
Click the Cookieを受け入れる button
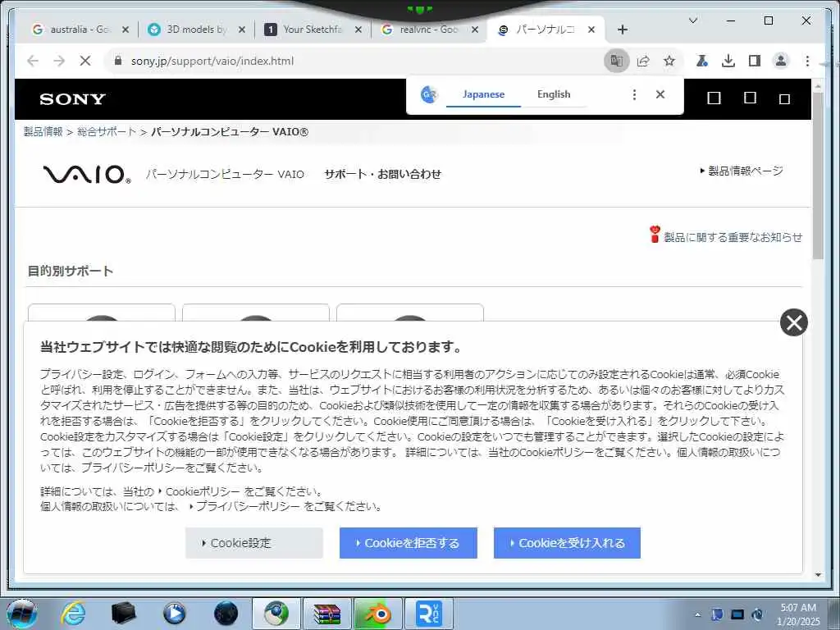click(x=567, y=543)
